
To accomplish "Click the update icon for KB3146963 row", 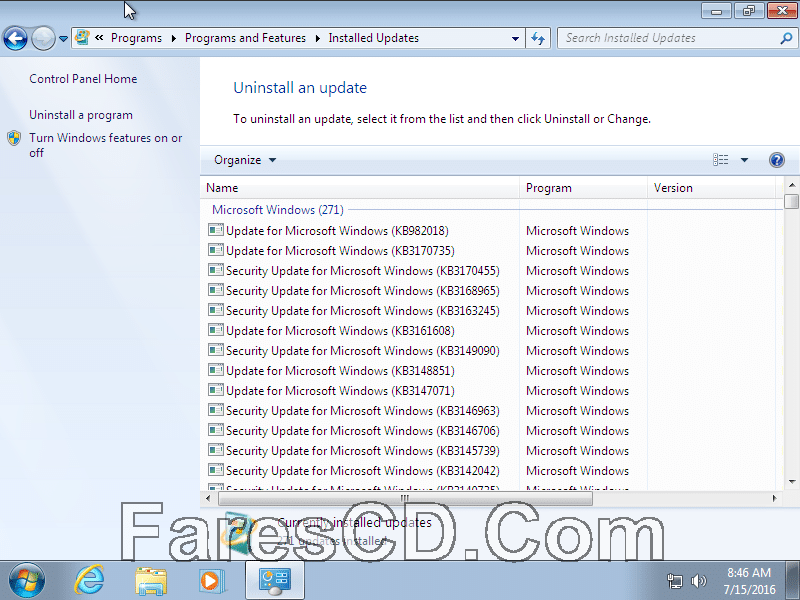I will click(x=216, y=409).
